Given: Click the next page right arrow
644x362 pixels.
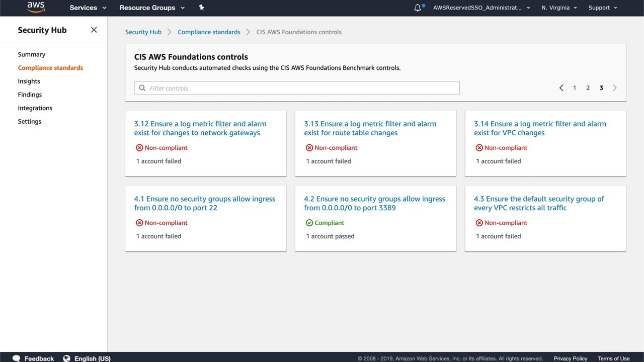Looking at the screenshot, I should tap(614, 88).
